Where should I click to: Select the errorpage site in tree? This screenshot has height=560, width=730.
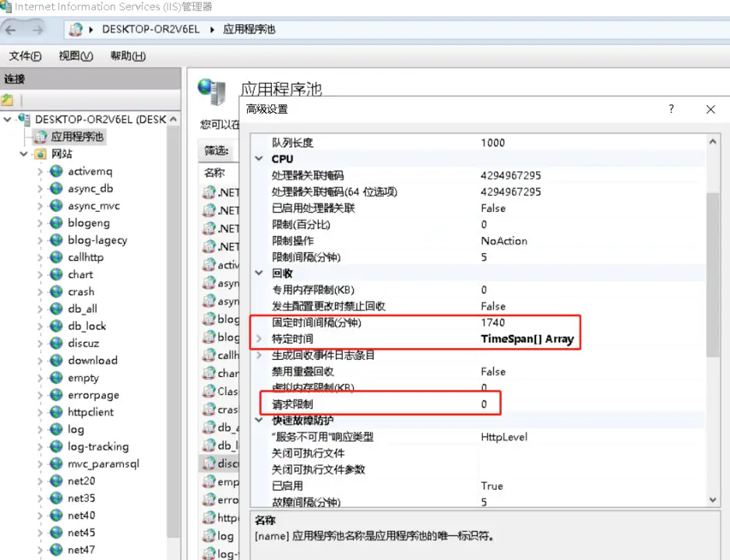tap(93, 395)
